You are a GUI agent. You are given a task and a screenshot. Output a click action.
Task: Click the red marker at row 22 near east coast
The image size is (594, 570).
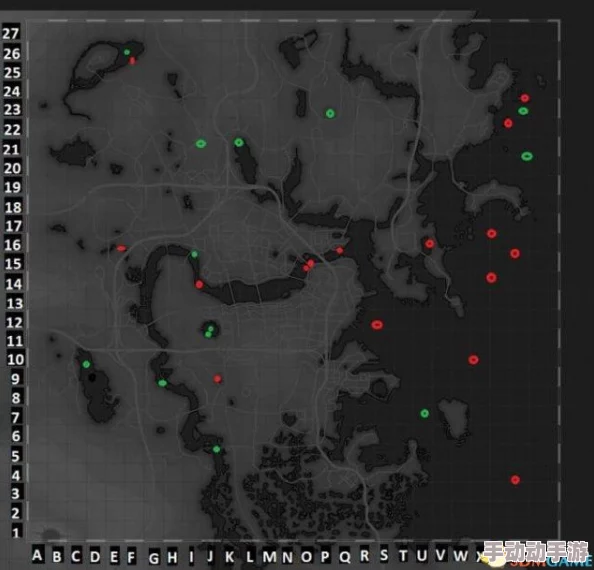[x=508, y=123]
